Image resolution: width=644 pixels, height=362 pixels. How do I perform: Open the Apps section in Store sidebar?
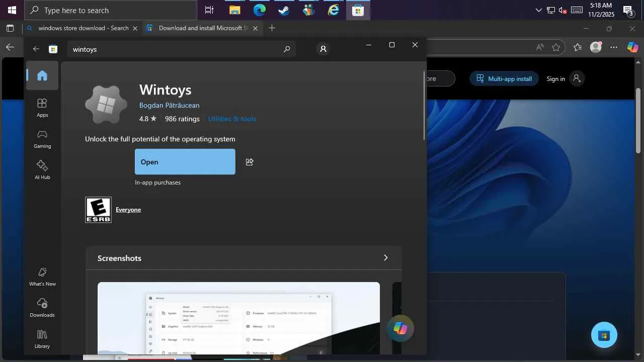pyautogui.click(x=42, y=108)
